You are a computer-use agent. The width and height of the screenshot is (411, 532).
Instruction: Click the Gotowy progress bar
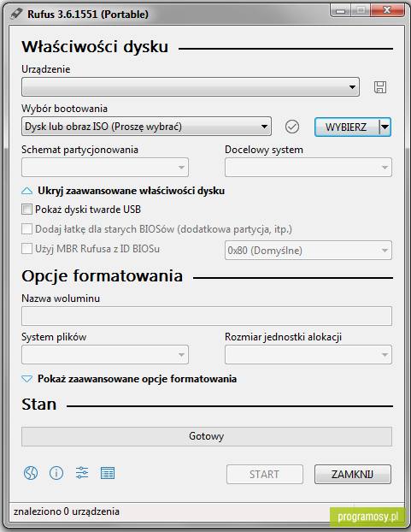[207, 436]
